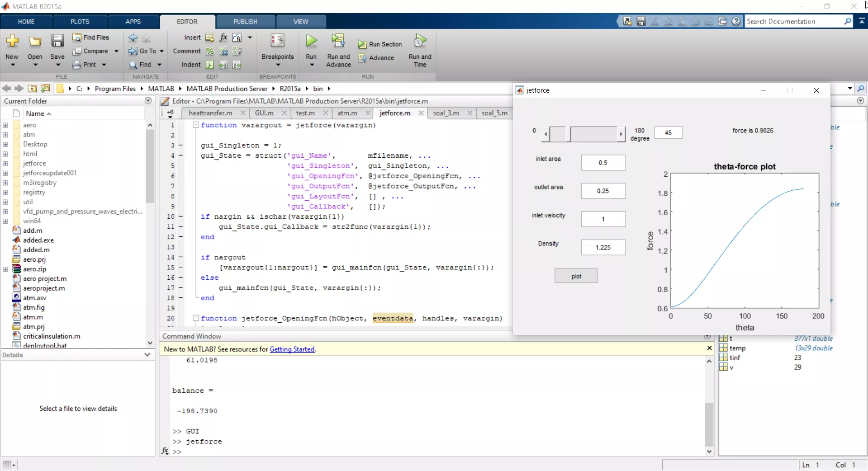Screen dimensions: 868x471
Task: Click Run and Time icon
Action: (x=420, y=41)
